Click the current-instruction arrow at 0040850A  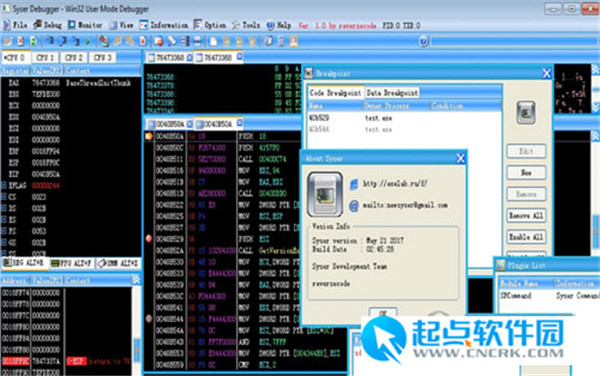(149, 136)
